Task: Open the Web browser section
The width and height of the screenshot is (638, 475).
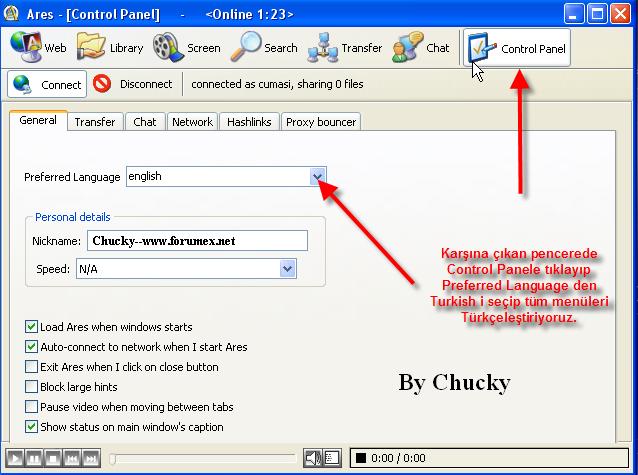Action: point(38,47)
